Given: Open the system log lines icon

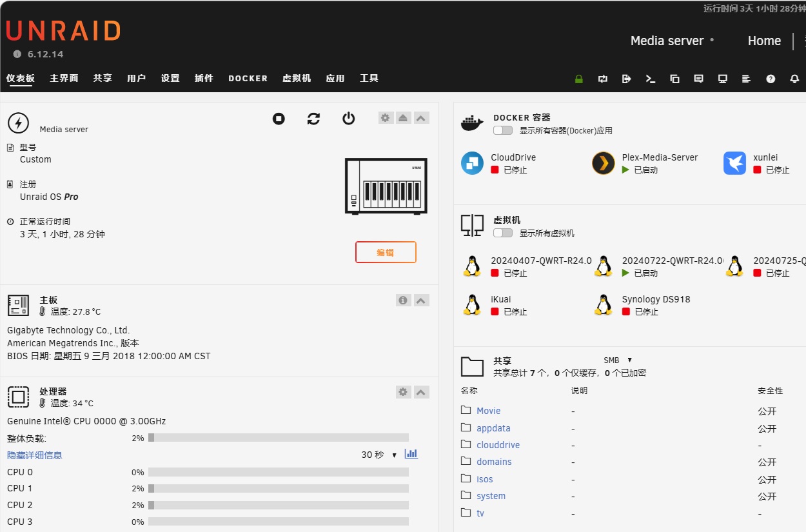Looking at the screenshot, I should 747,79.
